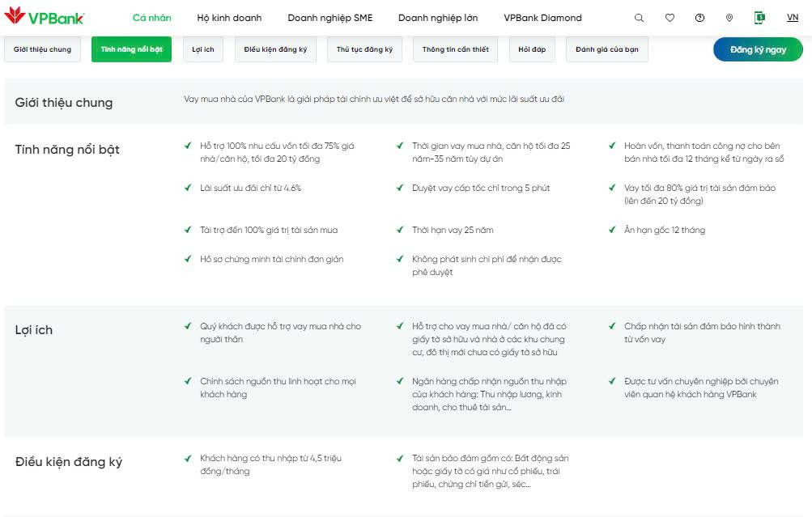Go to 'Điều kiện đăng ký' tab
The width and height of the screenshot is (812, 517).
coord(275,49)
